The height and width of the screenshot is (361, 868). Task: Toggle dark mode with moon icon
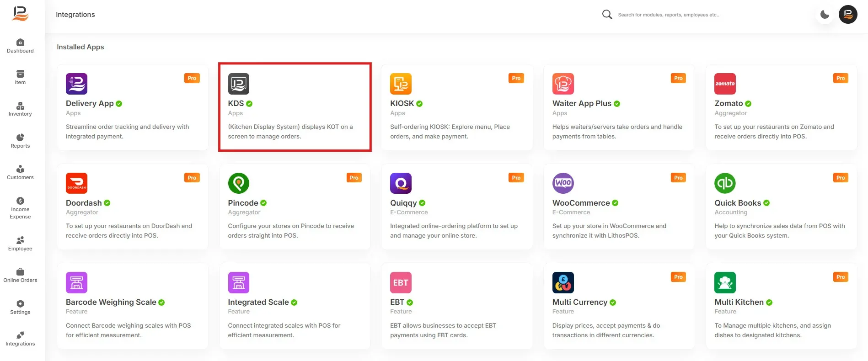click(x=825, y=15)
